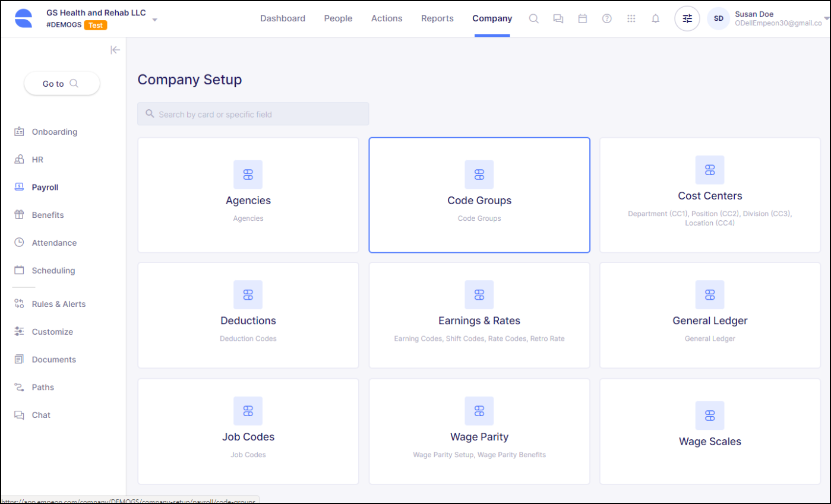Expand the company selector dropdown arrow

pyautogui.click(x=154, y=20)
